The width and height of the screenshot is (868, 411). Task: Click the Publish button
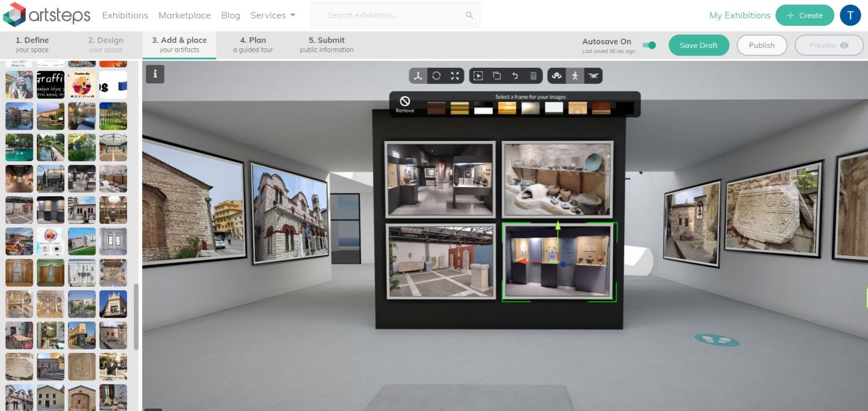762,45
